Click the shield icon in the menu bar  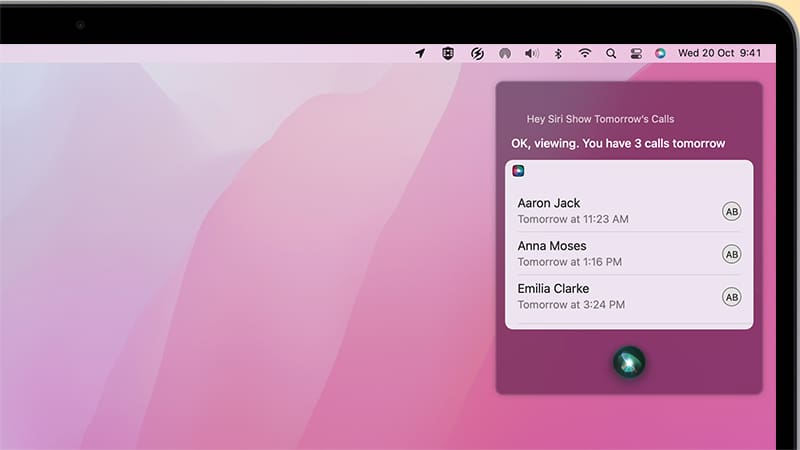[x=447, y=53]
